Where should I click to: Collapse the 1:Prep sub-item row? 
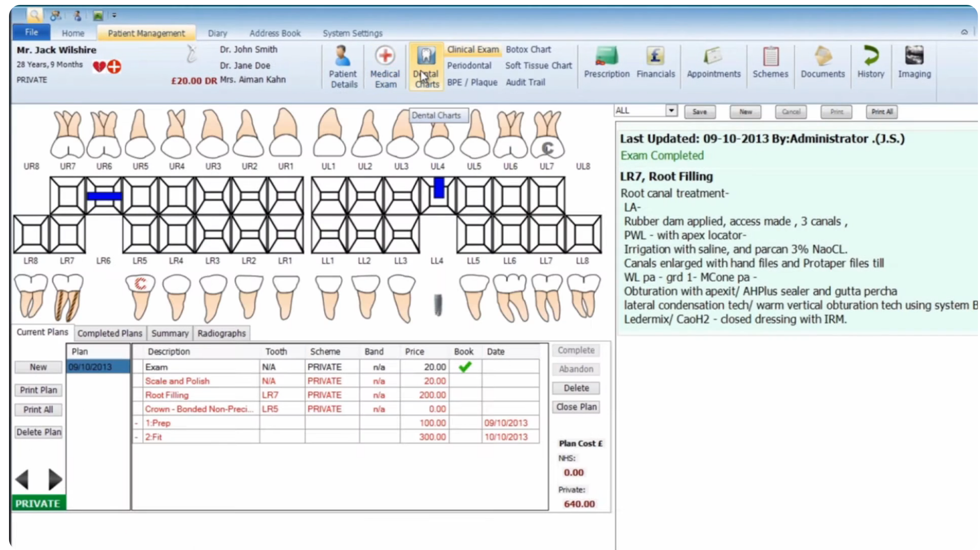pos(136,424)
